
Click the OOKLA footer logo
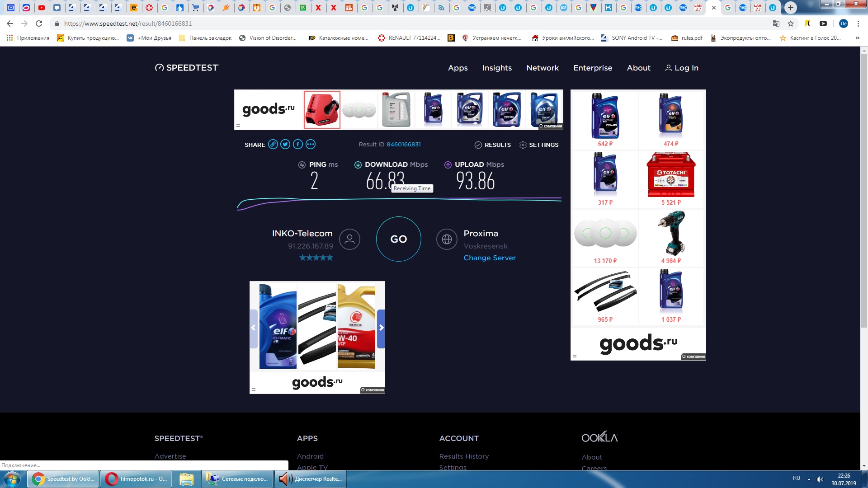coord(599,437)
